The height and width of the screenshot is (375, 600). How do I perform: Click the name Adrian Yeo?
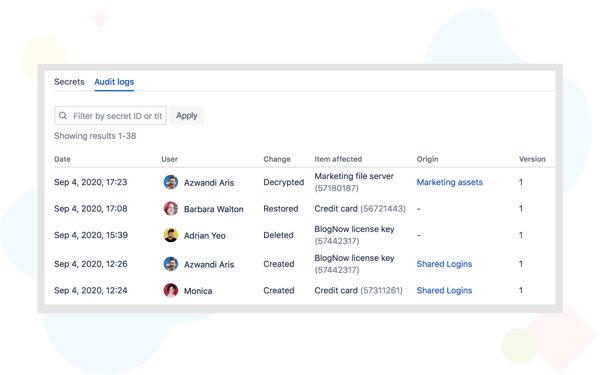pos(205,235)
